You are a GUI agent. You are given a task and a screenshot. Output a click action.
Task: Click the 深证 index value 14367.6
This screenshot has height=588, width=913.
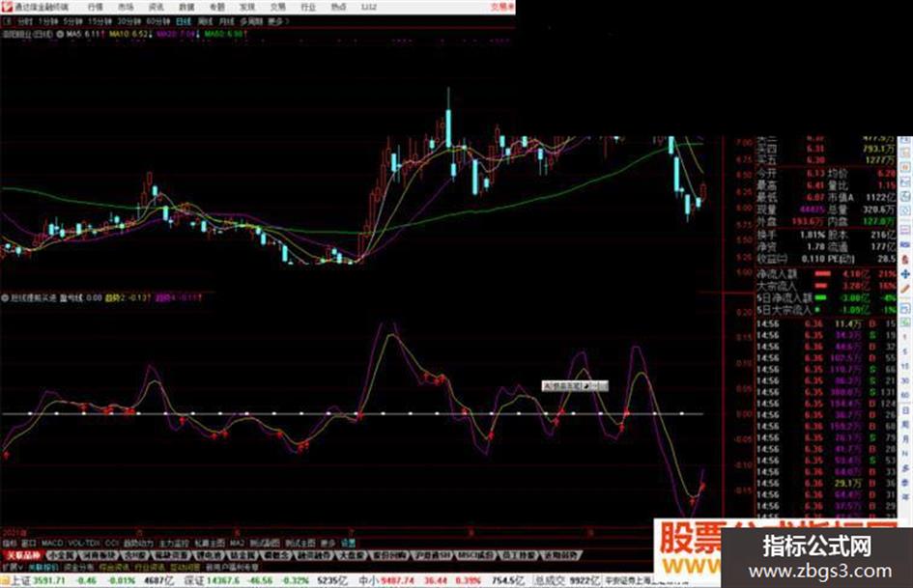click(225, 580)
